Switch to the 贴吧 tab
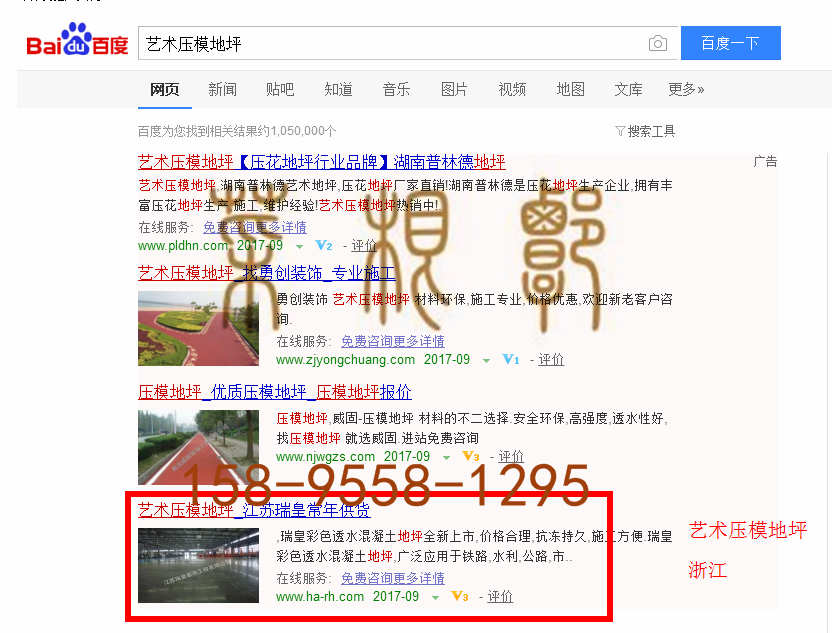832x633 pixels. (280, 89)
